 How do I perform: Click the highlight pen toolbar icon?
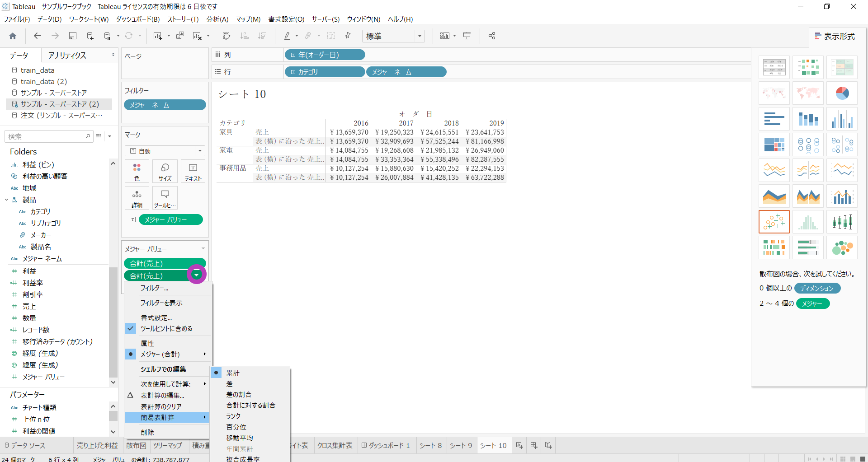(287, 36)
